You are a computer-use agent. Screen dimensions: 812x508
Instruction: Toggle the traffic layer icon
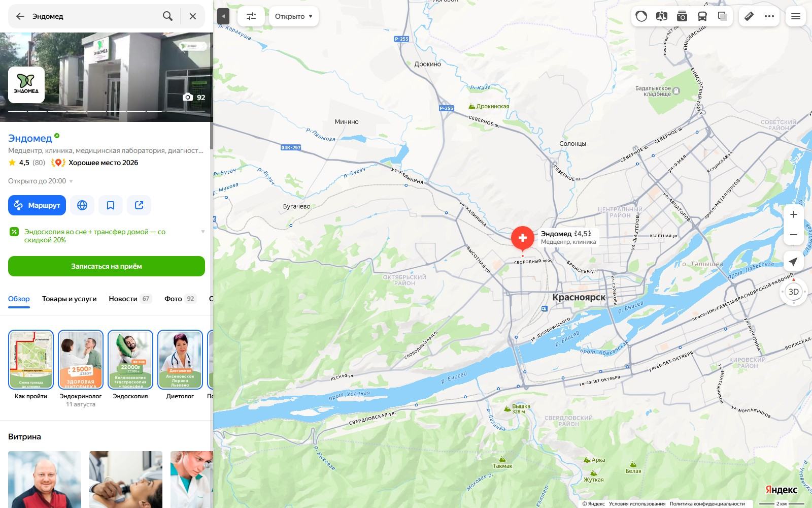(641, 16)
